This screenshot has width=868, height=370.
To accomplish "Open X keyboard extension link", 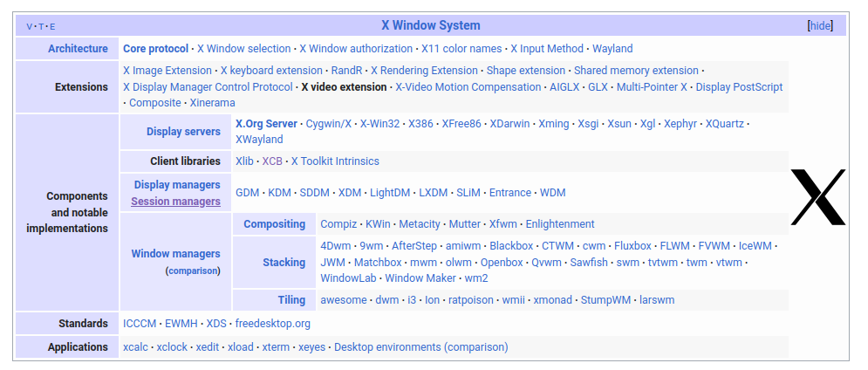I will tap(271, 71).
